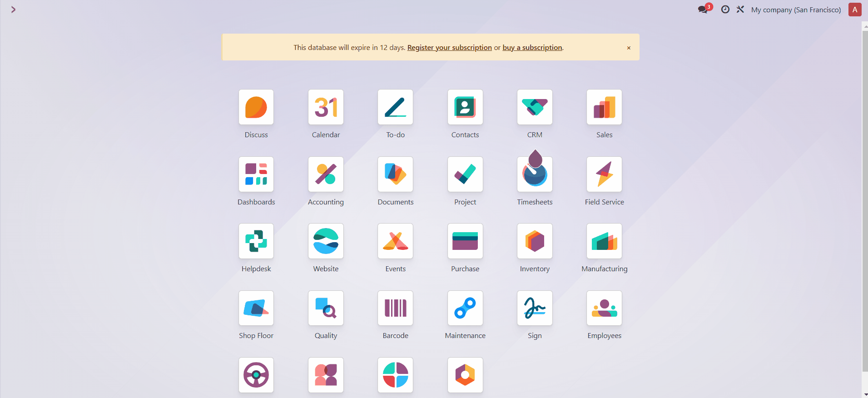
Task: Open the Contacts app
Action: pyautogui.click(x=465, y=107)
